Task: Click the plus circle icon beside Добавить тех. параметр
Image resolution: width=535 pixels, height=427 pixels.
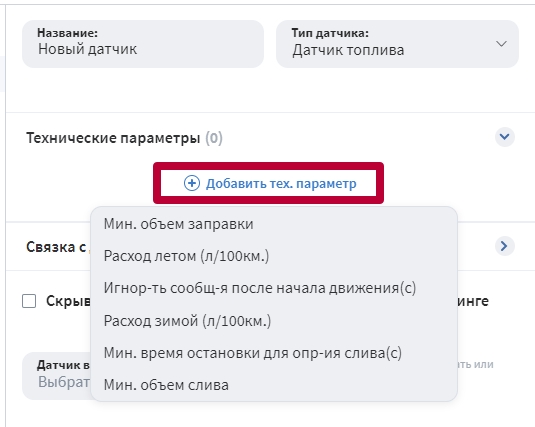Action: coord(192,183)
